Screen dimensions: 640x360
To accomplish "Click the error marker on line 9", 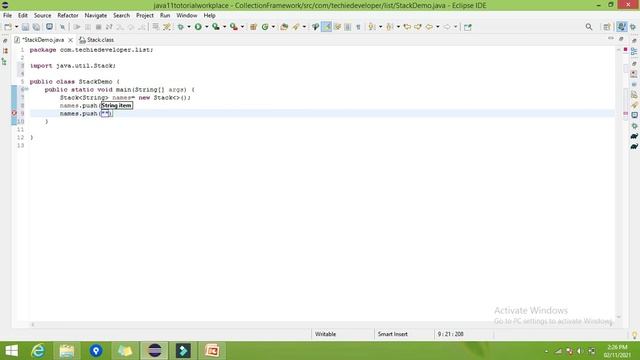I will point(14,113).
